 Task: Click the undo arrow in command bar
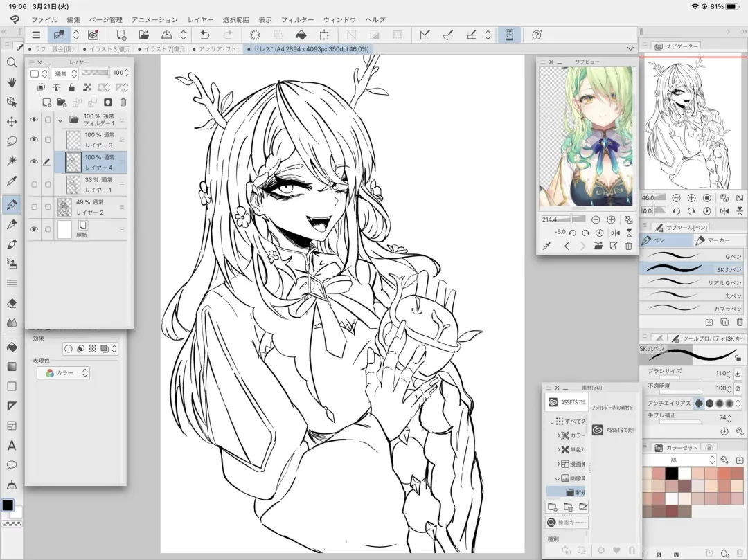[204, 35]
